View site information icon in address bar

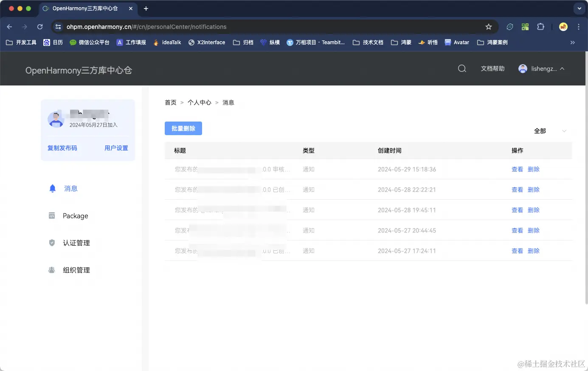[59, 27]
